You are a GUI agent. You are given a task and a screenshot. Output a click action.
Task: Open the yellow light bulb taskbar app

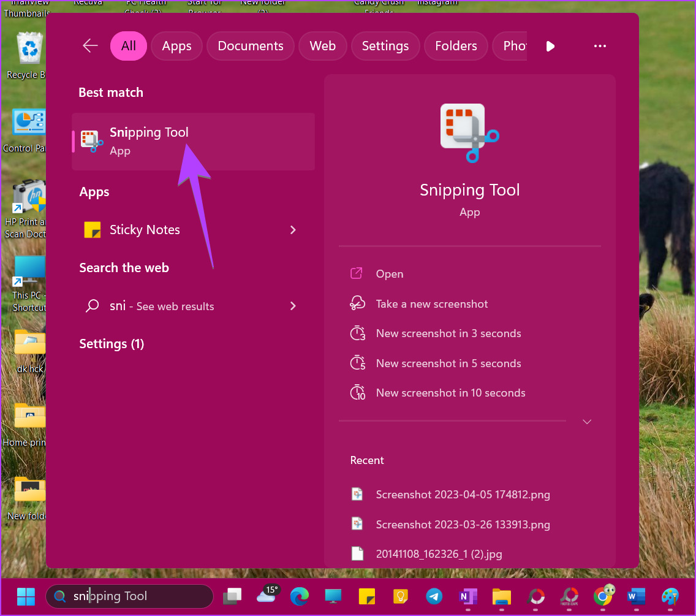[400, 596]
